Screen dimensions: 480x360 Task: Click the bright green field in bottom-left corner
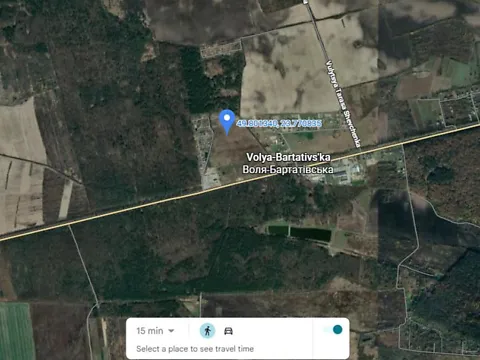coord(17,332)
